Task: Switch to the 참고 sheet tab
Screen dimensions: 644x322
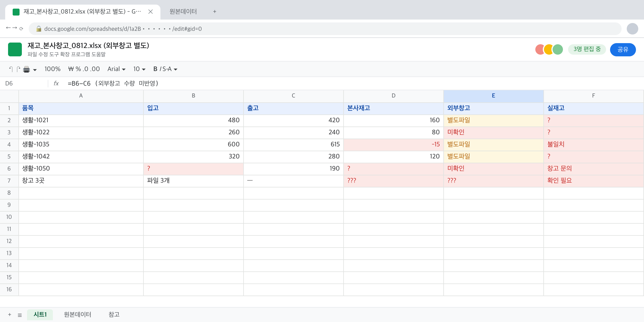Action: pyautogui.click(x=114, y=315)
